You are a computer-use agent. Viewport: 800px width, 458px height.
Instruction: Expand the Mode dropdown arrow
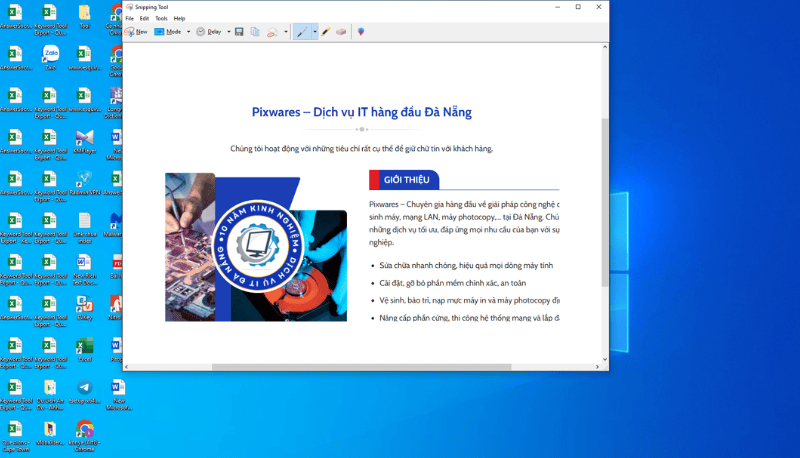pyautogui.click(x=188, y=32)
